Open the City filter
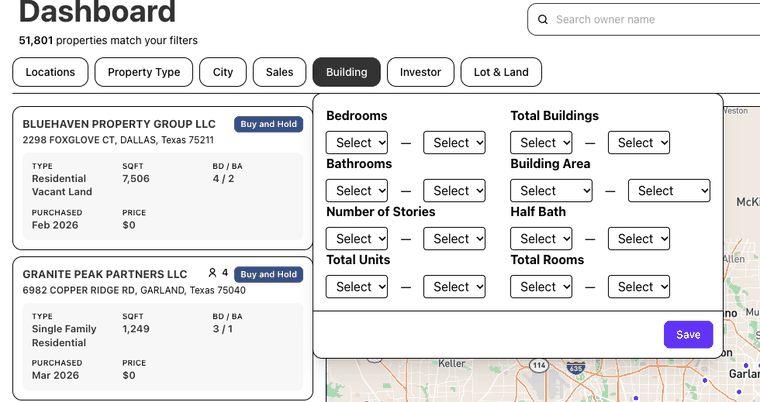 click(x=223, y=72)
